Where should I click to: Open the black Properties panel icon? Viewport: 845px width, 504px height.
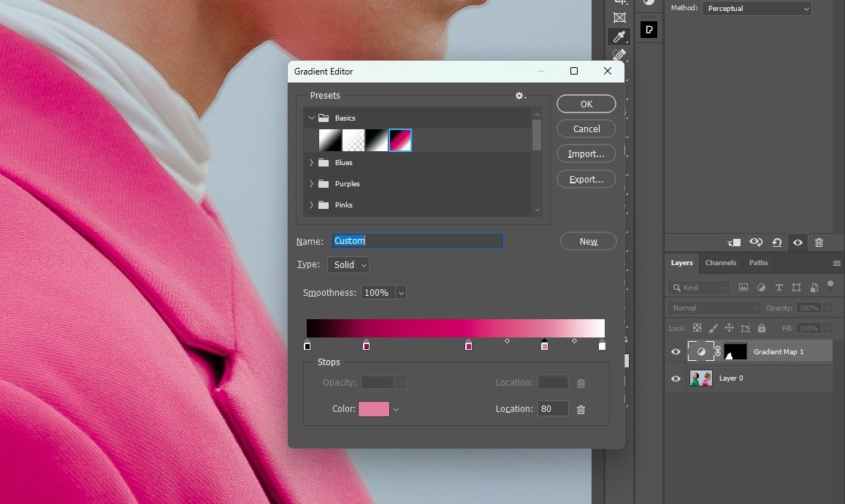coord(649,30)
